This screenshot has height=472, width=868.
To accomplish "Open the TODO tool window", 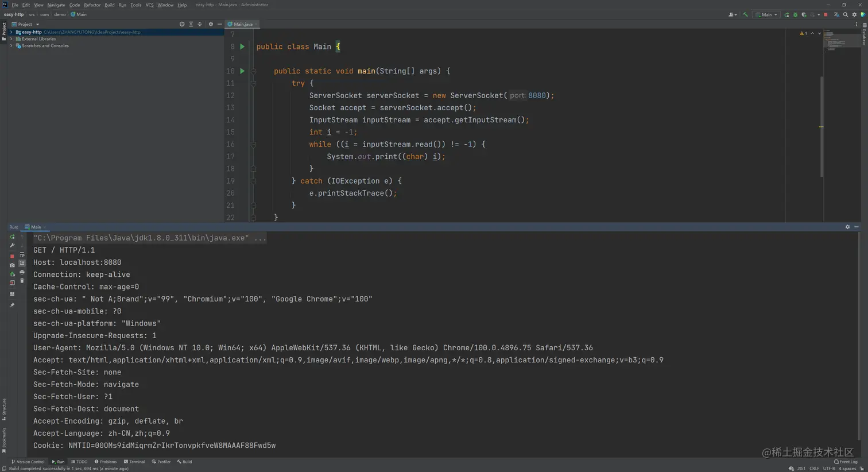I will coord(80,462).
